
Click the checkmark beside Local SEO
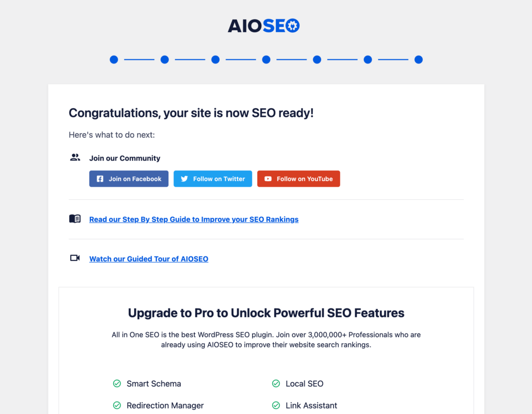pyautogui.click(x=276, y=383)
